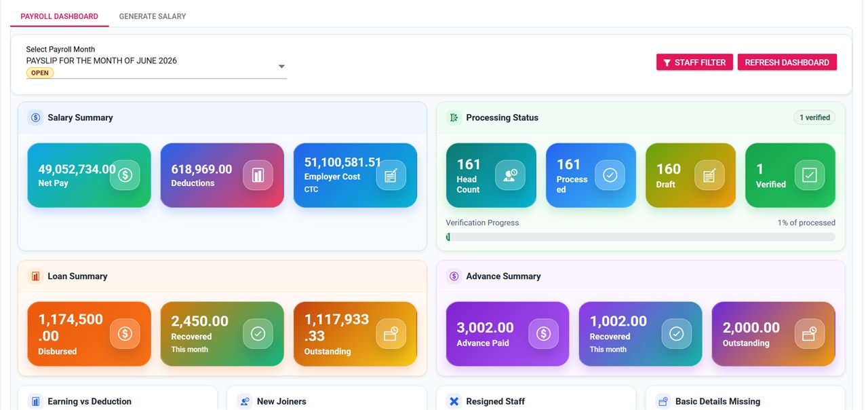868x410 pixels.
Task: Click the wallet icon on the loan Outstanding card
Action: click(x=391, y=334)
